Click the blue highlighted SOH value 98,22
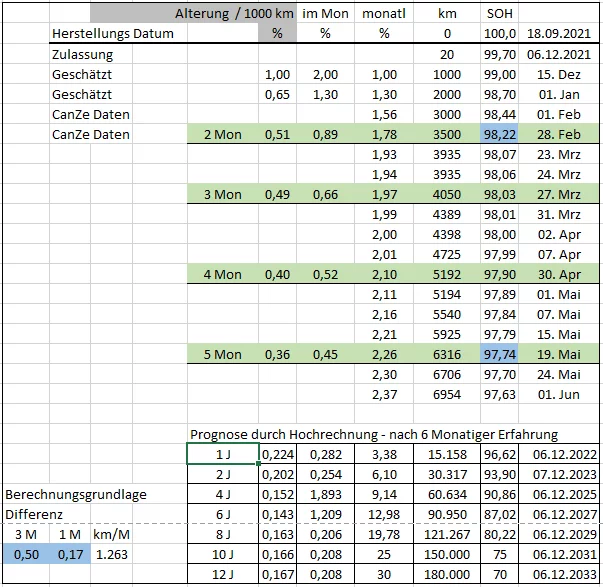 click(499, 135)
